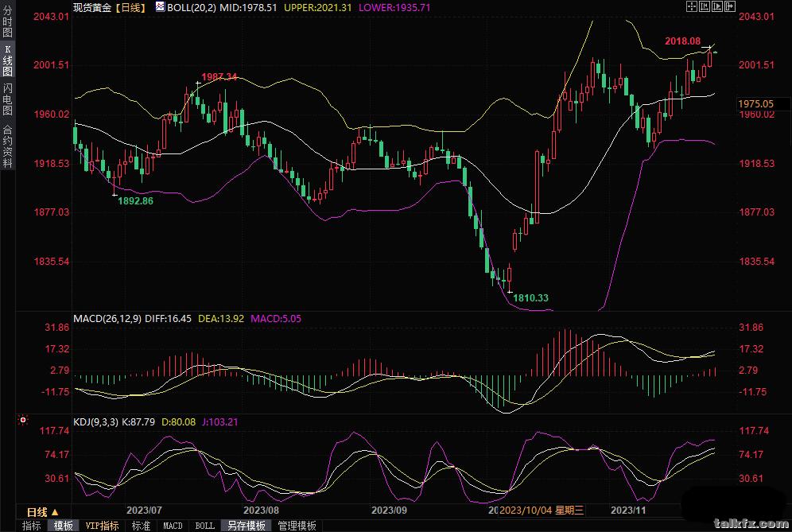Click the play-forward chart replay icon
The image size is (792, 532).
point(717,6)
